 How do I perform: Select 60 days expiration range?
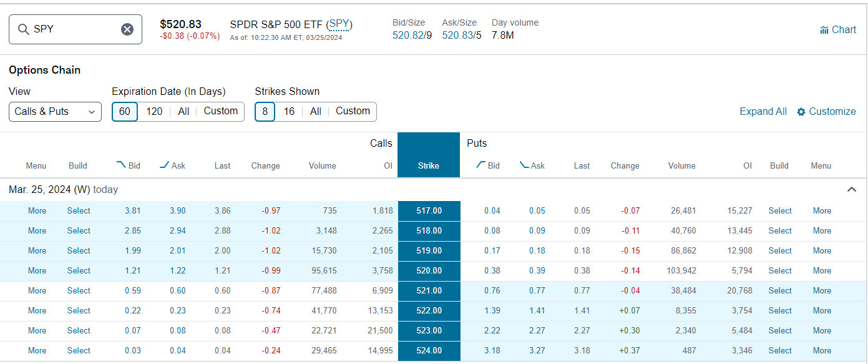click(125, 111)
